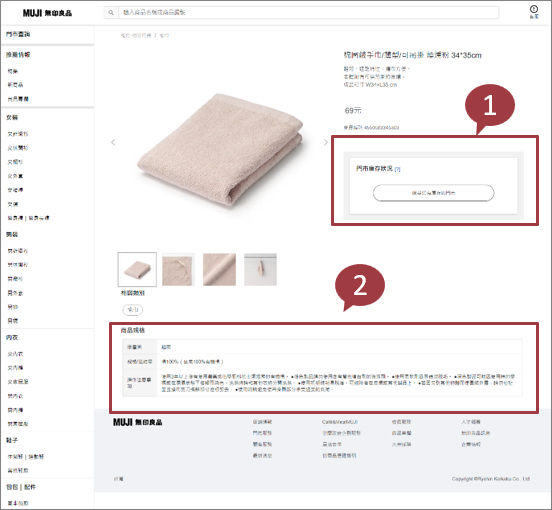
Task: Select the third towel texture thumbnail
Action: point(219,269)
